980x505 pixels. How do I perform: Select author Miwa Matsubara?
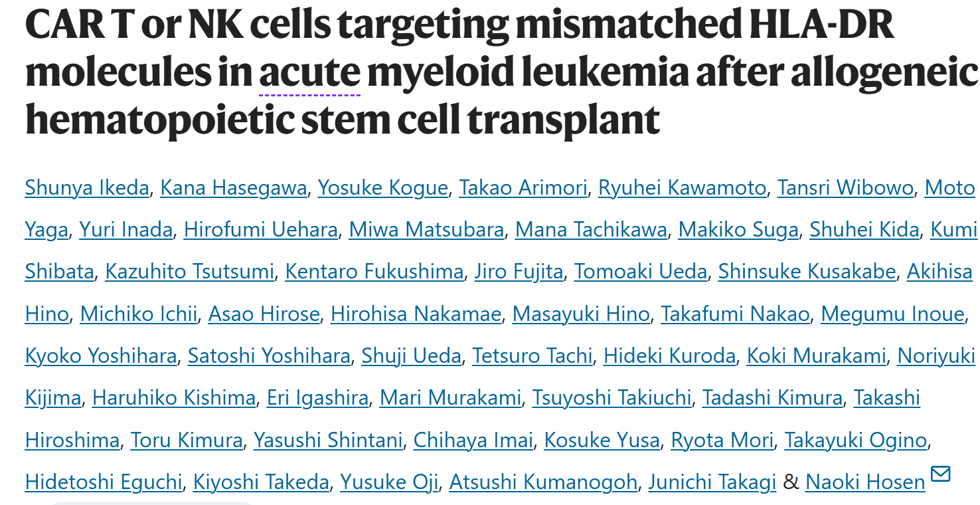pyautogui.click(x=426, y=230)
